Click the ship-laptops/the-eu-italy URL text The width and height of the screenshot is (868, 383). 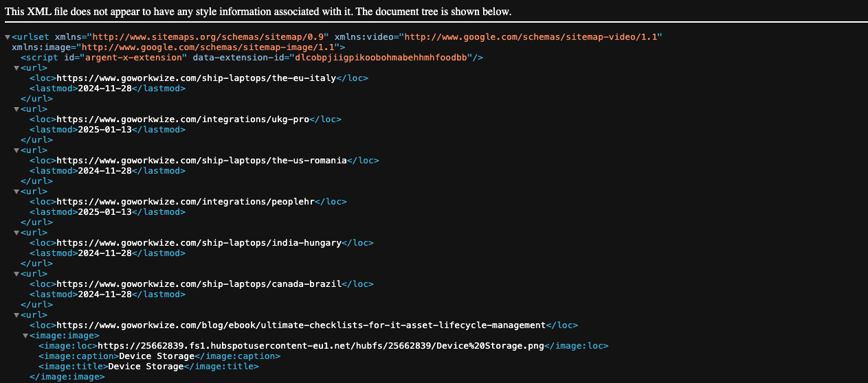pyautogui.click(x=196, y=78)
